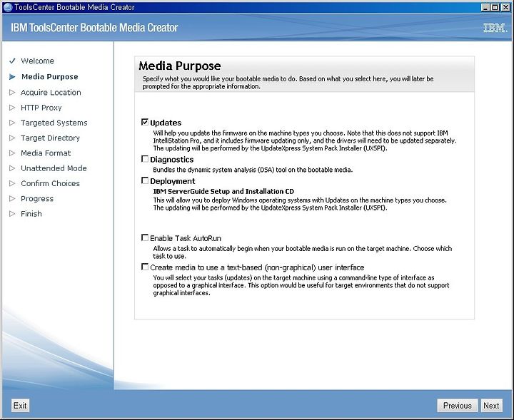The height and width of the screenshot is (420, 514).
Task: Jump to HTTP Proxy step
Action: (x=41, y=108)
